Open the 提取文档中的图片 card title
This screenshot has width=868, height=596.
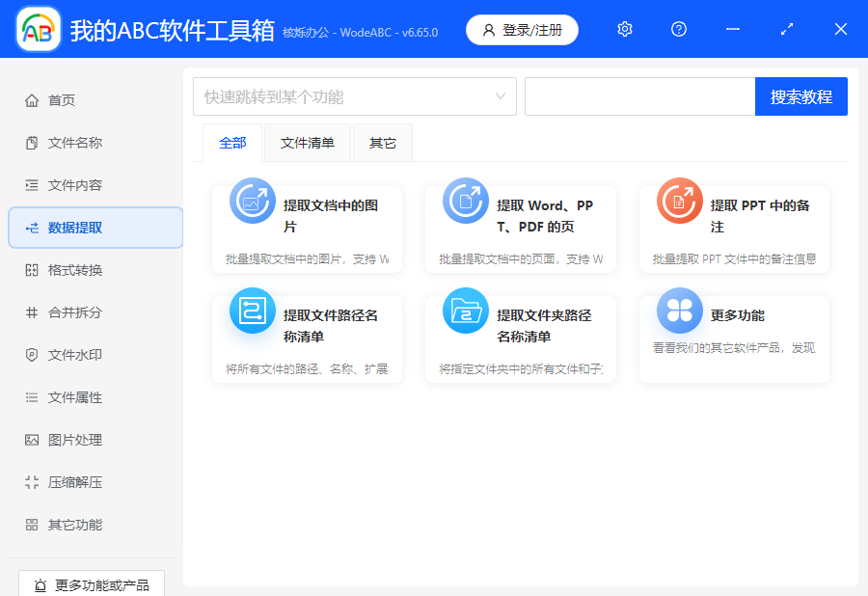(331, 216)
